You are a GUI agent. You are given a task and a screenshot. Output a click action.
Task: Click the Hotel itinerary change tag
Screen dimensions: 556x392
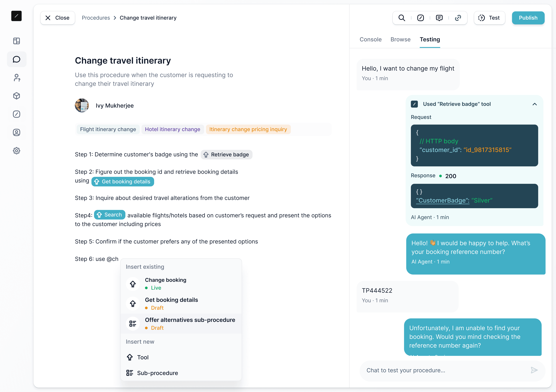[x=172, y=129]
